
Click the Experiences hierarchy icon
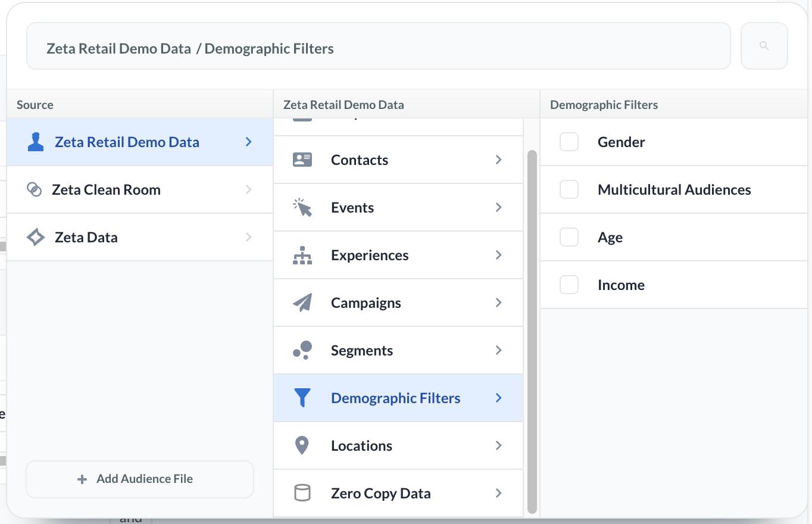(302, 255)
